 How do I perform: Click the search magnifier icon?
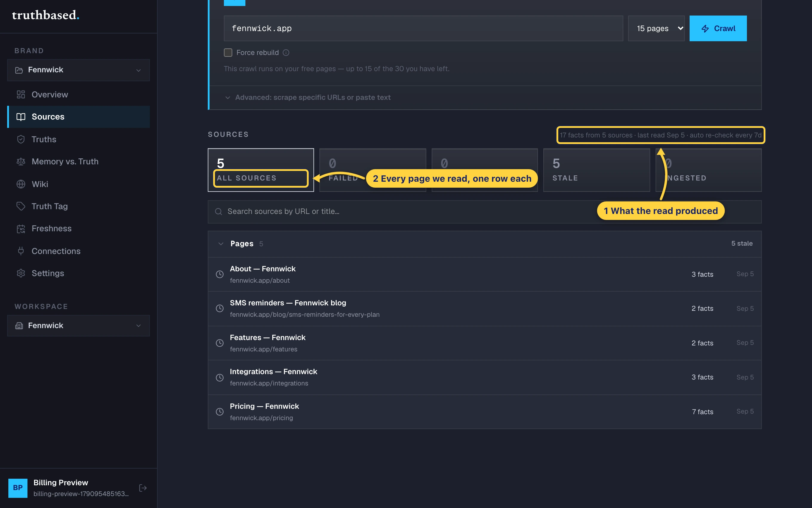[x=219, y=211]
